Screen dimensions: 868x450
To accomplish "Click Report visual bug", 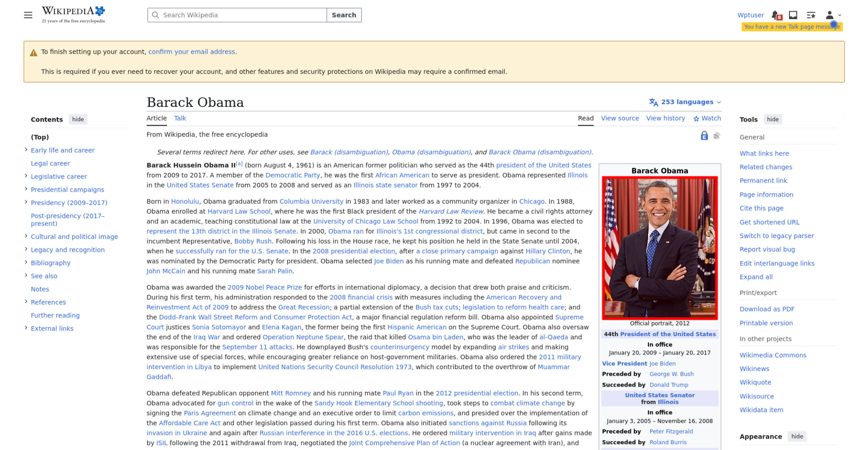I will pyautogui.click(x=767, y=249).
